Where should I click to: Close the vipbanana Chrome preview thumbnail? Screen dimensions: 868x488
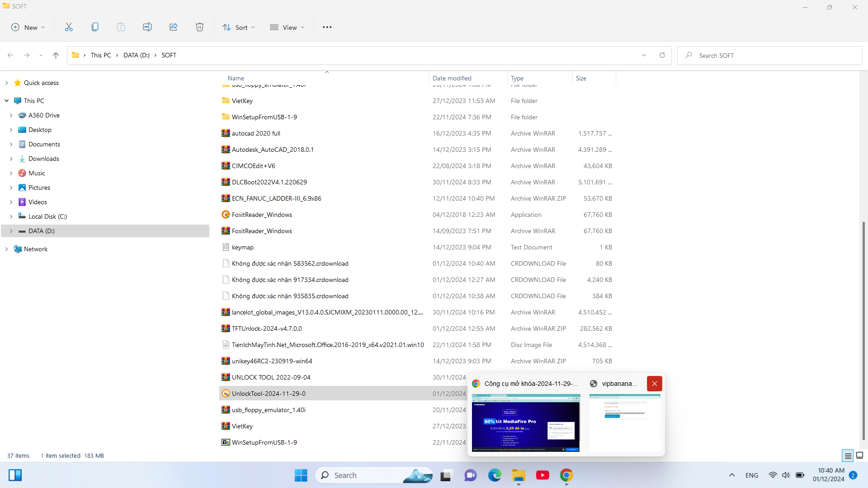(x=654, y=384)
